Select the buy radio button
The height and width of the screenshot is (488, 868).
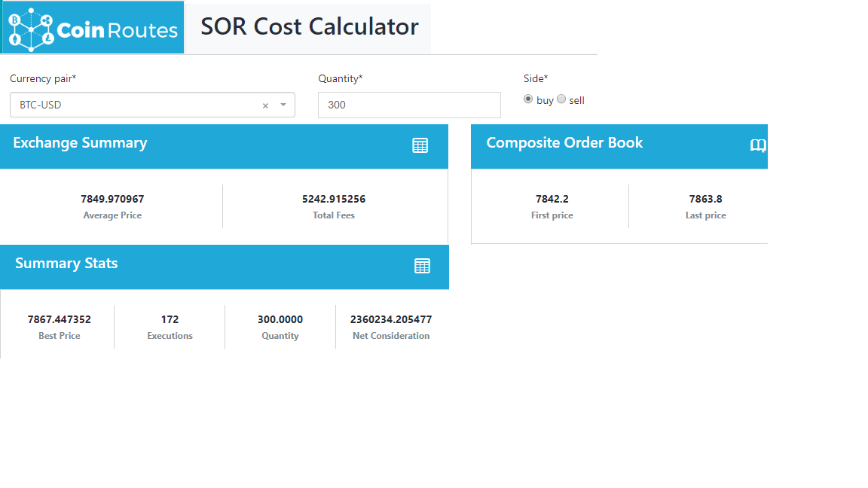coord(528,99)
